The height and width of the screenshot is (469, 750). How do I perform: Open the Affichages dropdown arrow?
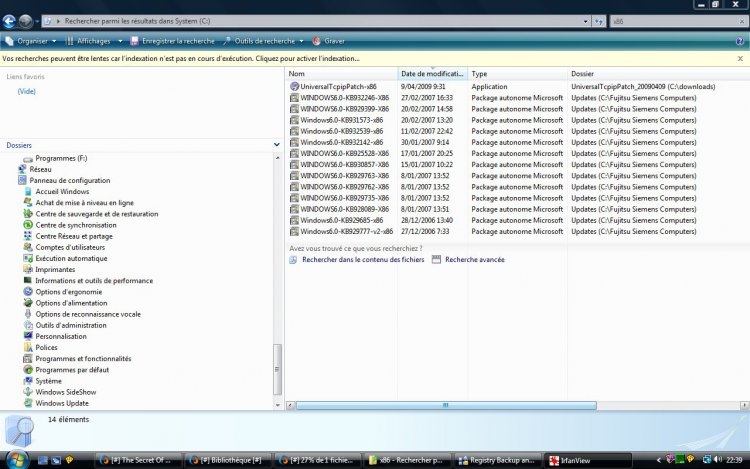(x=120, y=41)
